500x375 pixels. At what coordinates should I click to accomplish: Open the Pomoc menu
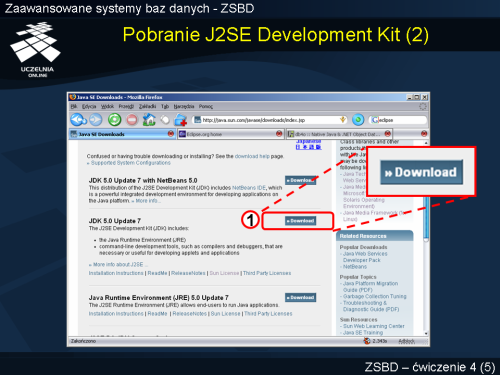coord(206,106)
